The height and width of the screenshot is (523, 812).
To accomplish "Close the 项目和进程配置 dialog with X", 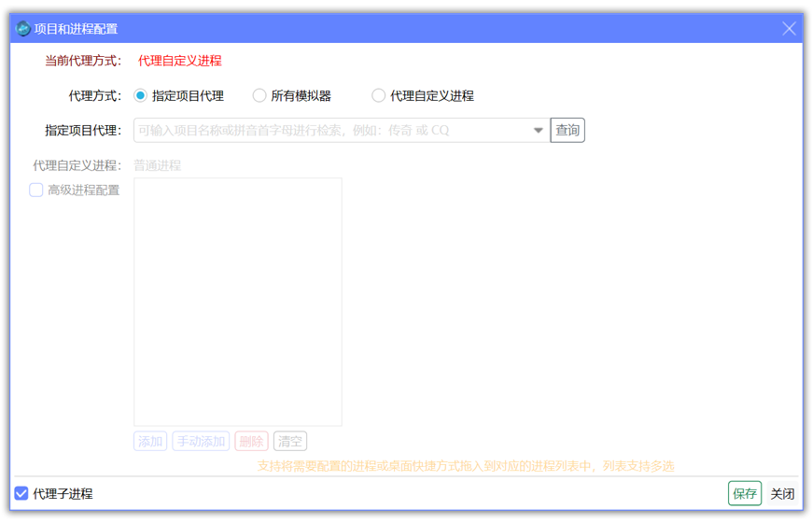I will coord(789,29).
